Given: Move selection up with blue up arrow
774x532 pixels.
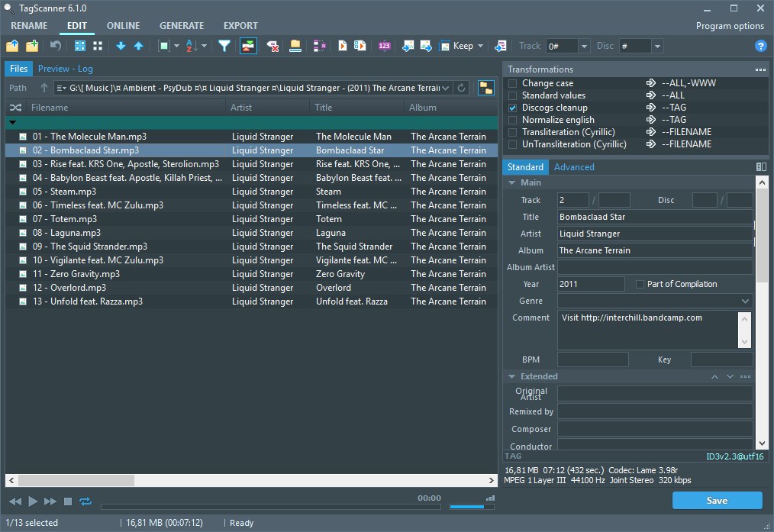Looking at the screenshot, I should click(x=139, y=46).
